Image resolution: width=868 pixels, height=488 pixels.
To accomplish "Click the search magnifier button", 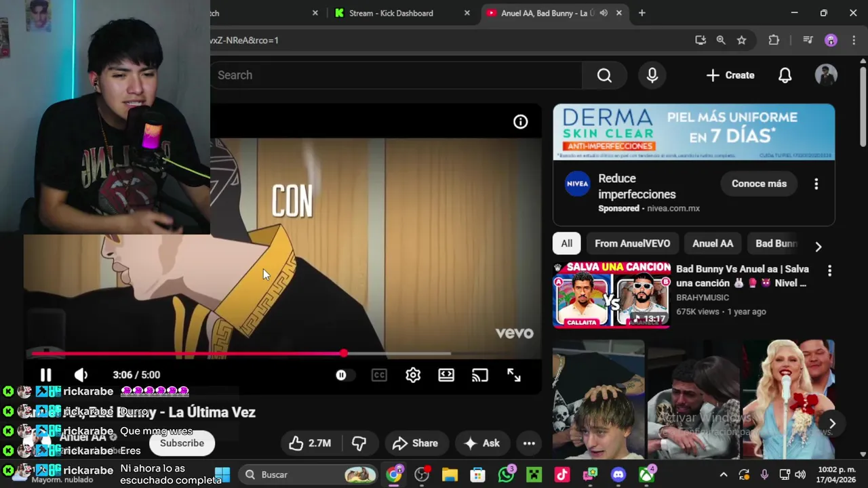I will (604, 75).
